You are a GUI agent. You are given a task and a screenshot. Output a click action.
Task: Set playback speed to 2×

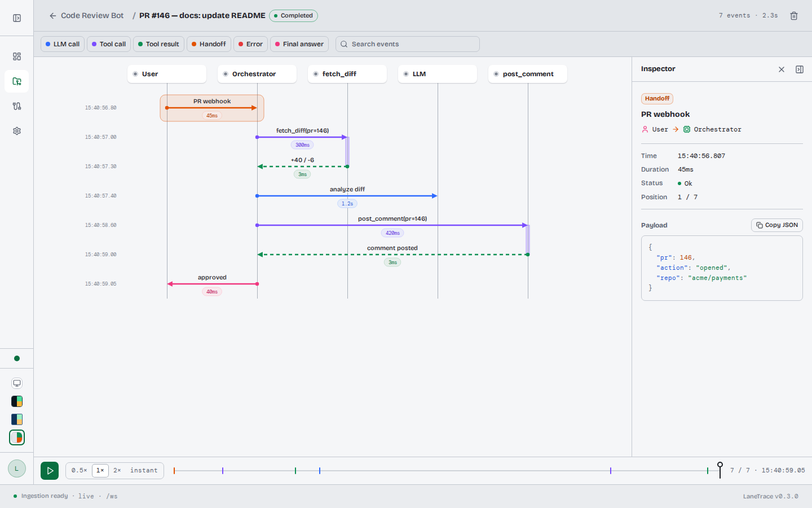click(117, 471)
